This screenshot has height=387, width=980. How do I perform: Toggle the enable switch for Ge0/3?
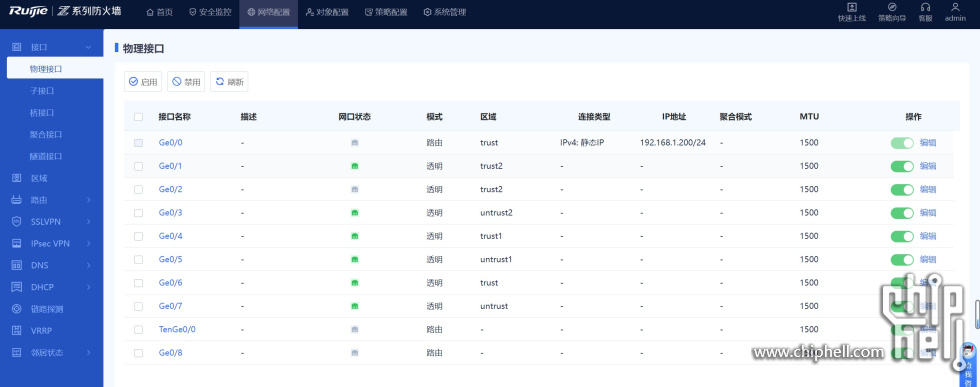(902, 213)
